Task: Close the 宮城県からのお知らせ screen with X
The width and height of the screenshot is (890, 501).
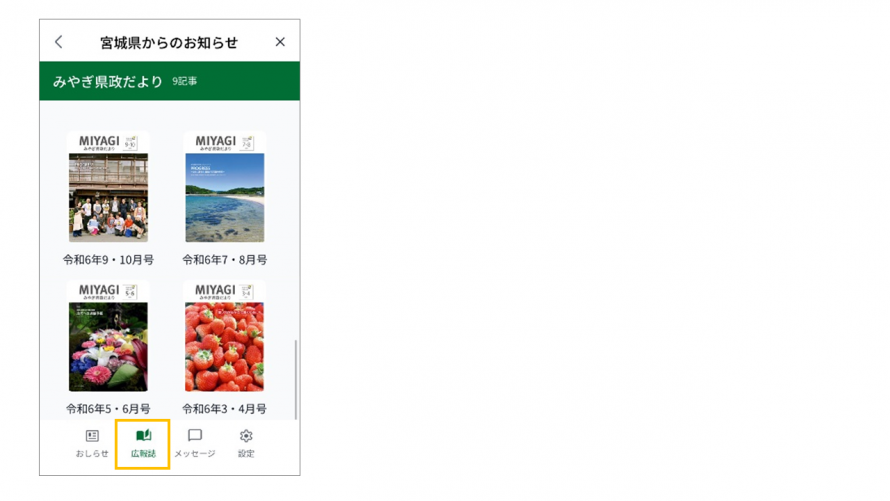Action: (280, 42)
